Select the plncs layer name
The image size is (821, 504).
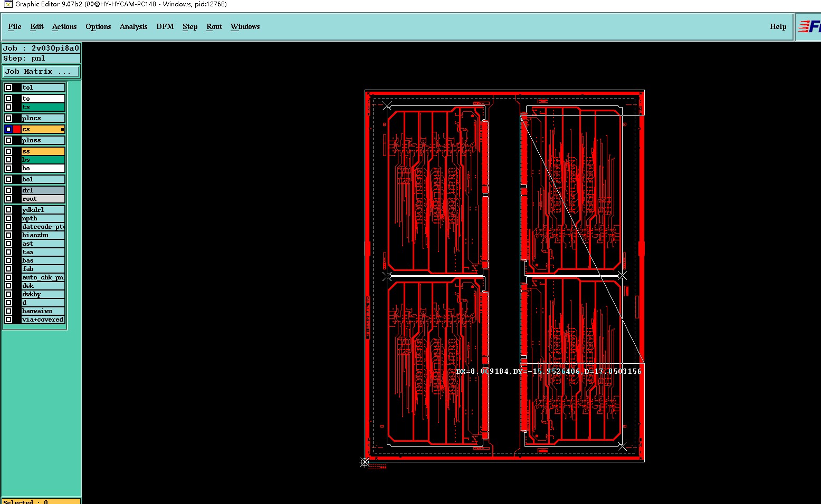click(43, 118)
